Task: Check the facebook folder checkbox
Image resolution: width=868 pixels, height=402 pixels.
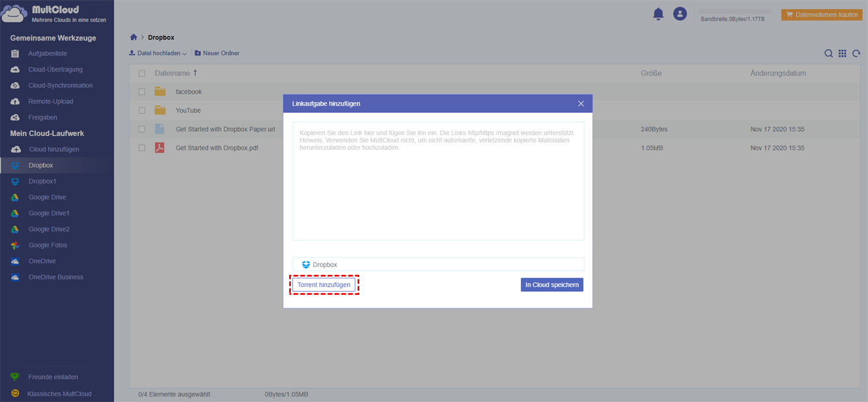Action: pos(142,92)
